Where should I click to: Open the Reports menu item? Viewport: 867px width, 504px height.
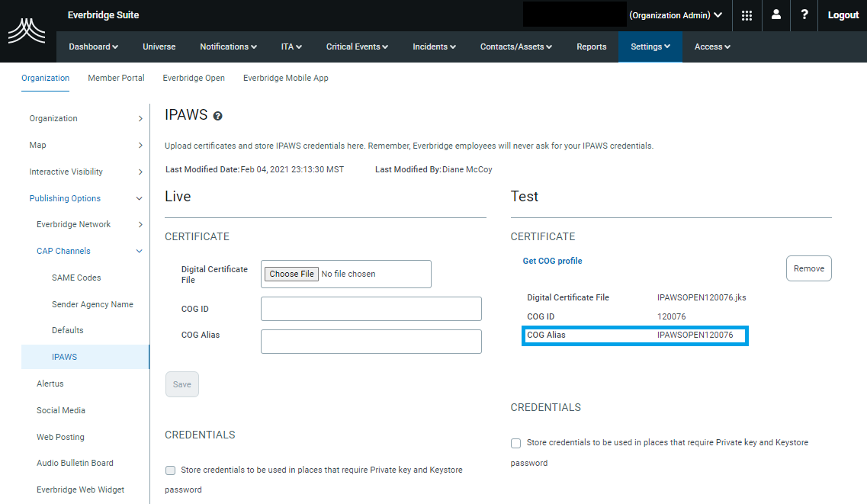click(x=592, y=47)
